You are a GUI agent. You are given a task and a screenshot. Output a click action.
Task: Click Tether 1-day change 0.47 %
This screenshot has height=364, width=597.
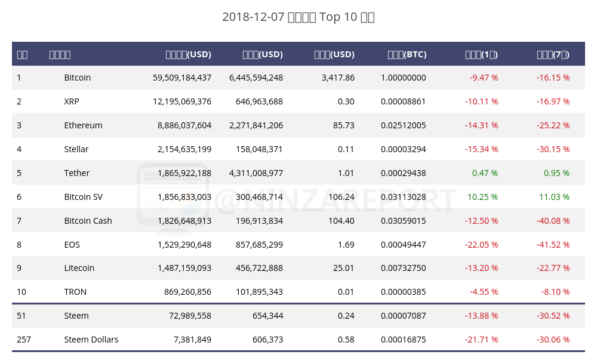click(x=485, y=173)
